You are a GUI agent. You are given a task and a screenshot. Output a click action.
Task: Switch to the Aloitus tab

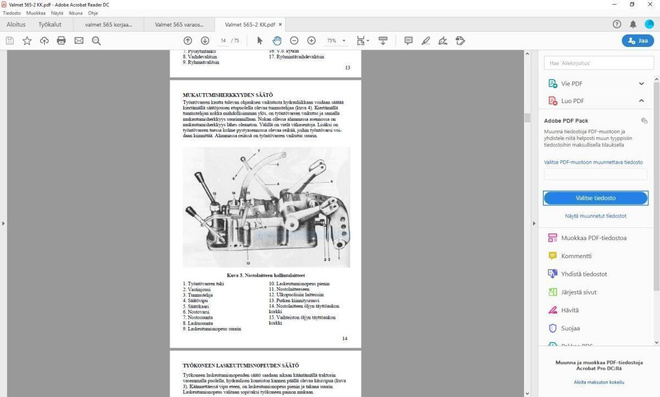[16, 24]
